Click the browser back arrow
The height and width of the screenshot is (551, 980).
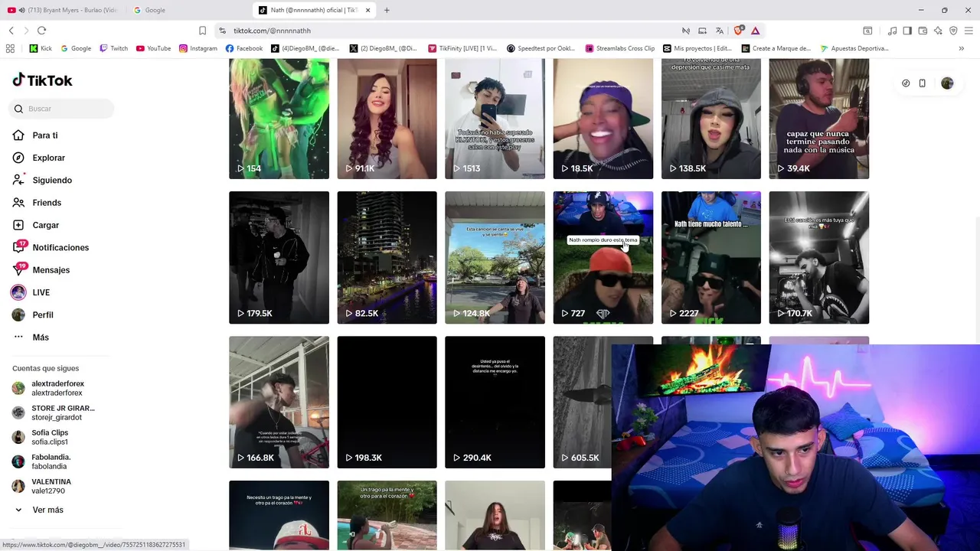coord(11,31)
